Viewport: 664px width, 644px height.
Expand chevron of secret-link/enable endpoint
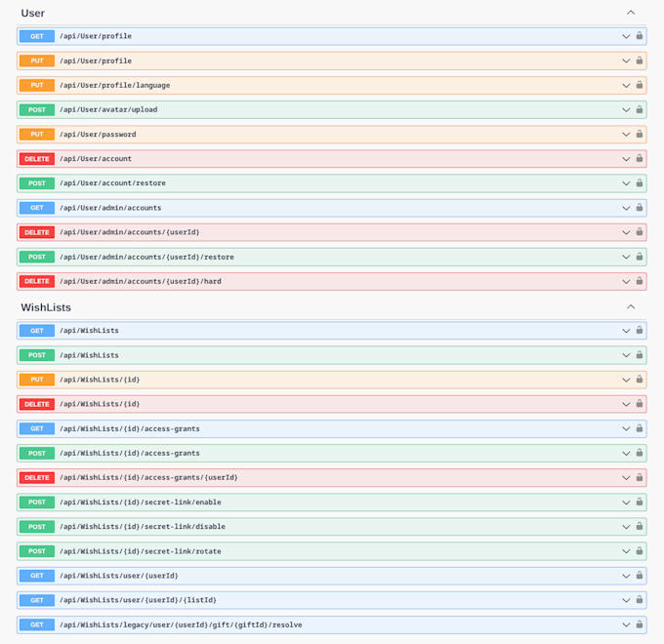click(x=626, y=503)
